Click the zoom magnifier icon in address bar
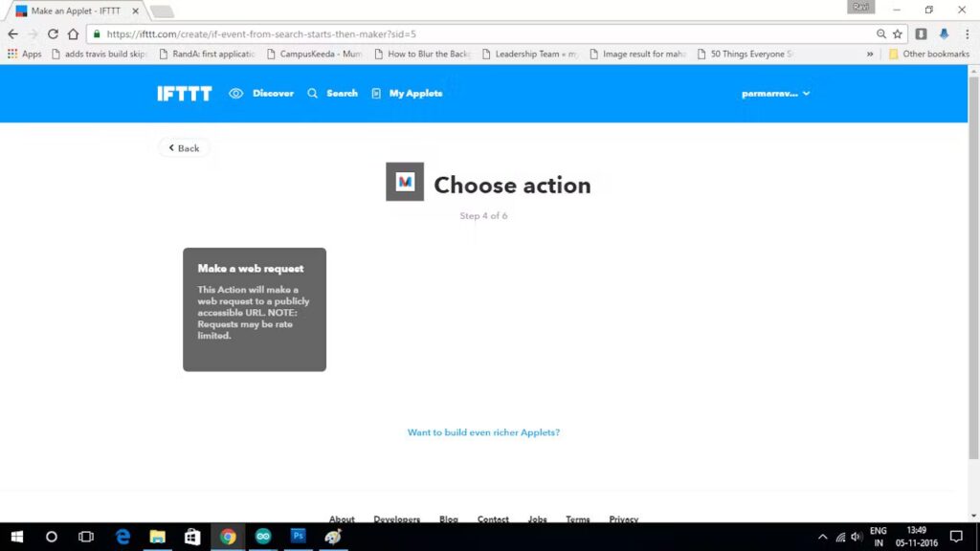Image resolution: width=980 pixels, height=551 pixels. (880, 33)
